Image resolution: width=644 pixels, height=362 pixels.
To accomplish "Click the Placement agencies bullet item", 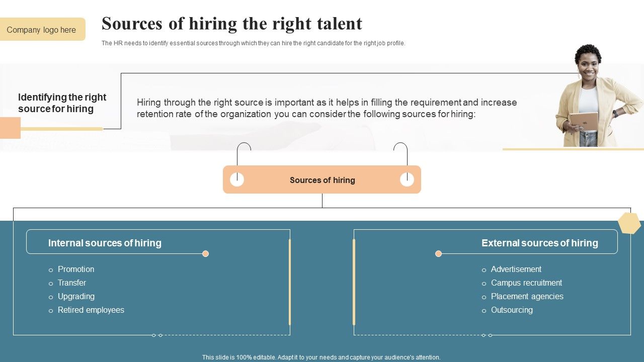I will pyautogui.click(x=527, y=297).
